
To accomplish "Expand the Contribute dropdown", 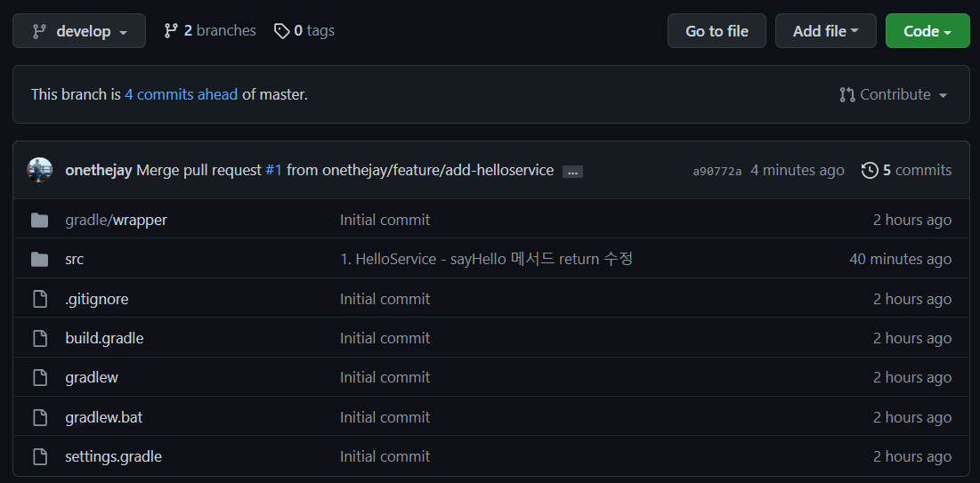I will (x=894, y=95).
